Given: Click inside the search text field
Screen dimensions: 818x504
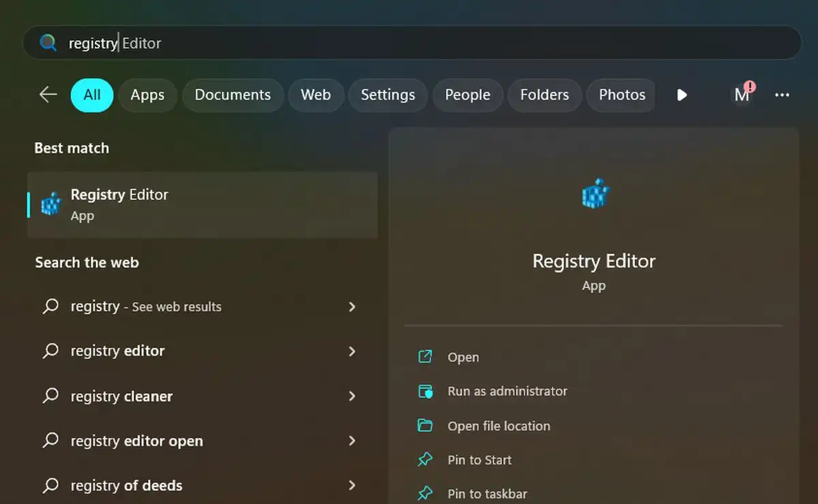Looking at the screenshot, I should click(412, 43).
